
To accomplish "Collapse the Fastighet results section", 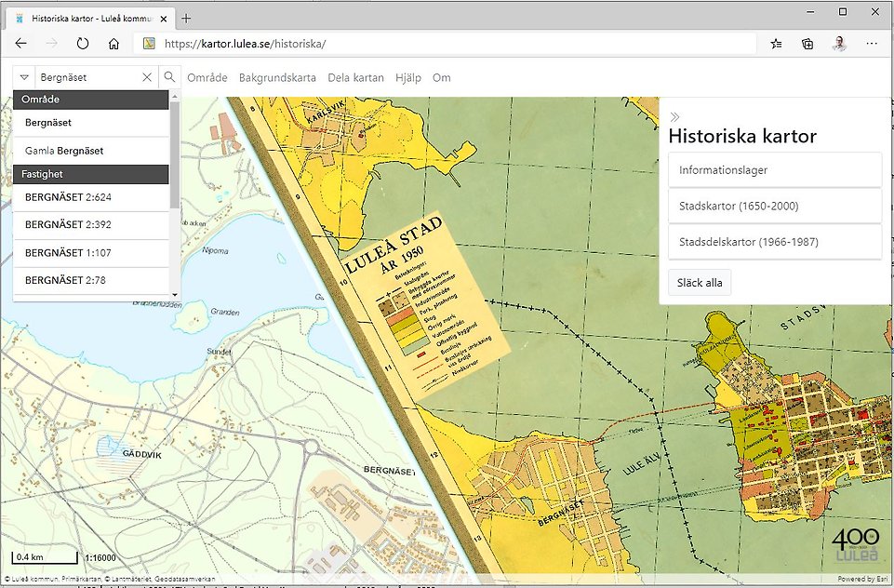I will [x=90, y=174].
